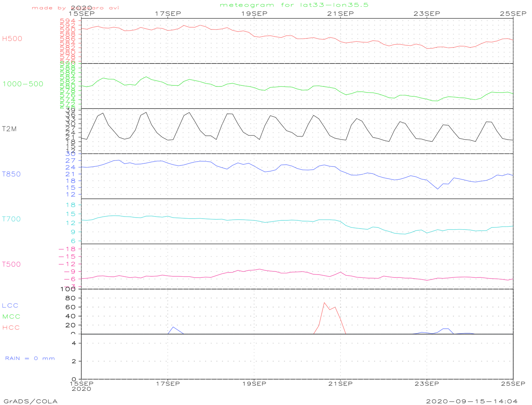Viewport: 532px width, 405px height.
Task: Select the green 1000-500 thickness label
Action: point(23,84)
